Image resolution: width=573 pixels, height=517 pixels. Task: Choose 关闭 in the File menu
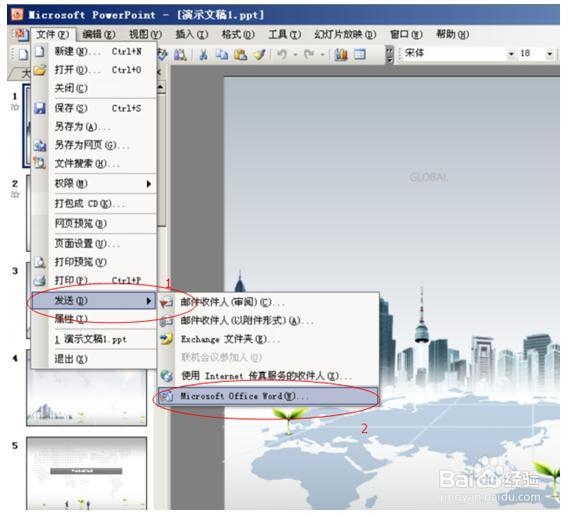tap(94, 88)
